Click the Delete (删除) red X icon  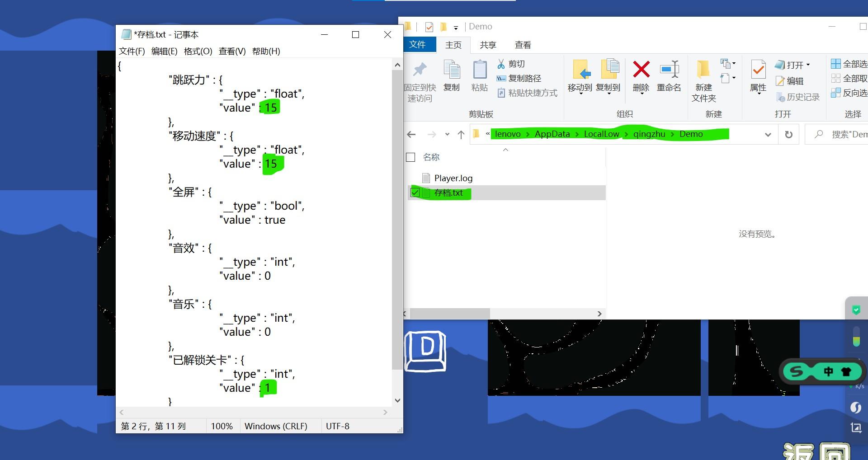641,70
